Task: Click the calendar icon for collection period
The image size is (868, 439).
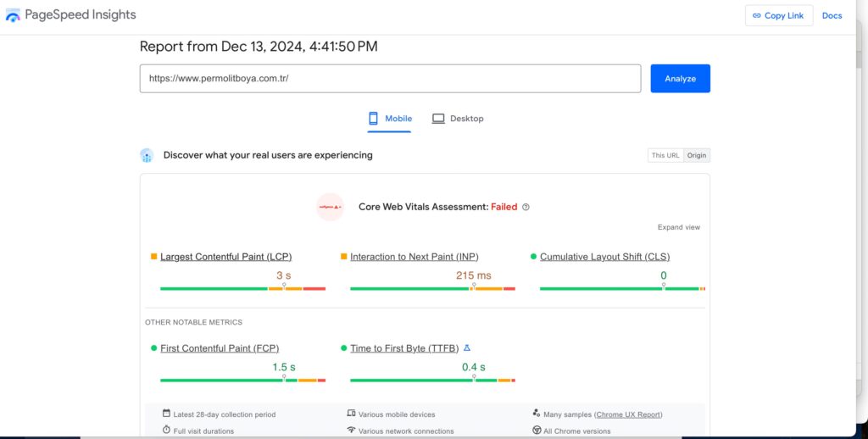Action: pyautogui.click(x=166, y=414)
